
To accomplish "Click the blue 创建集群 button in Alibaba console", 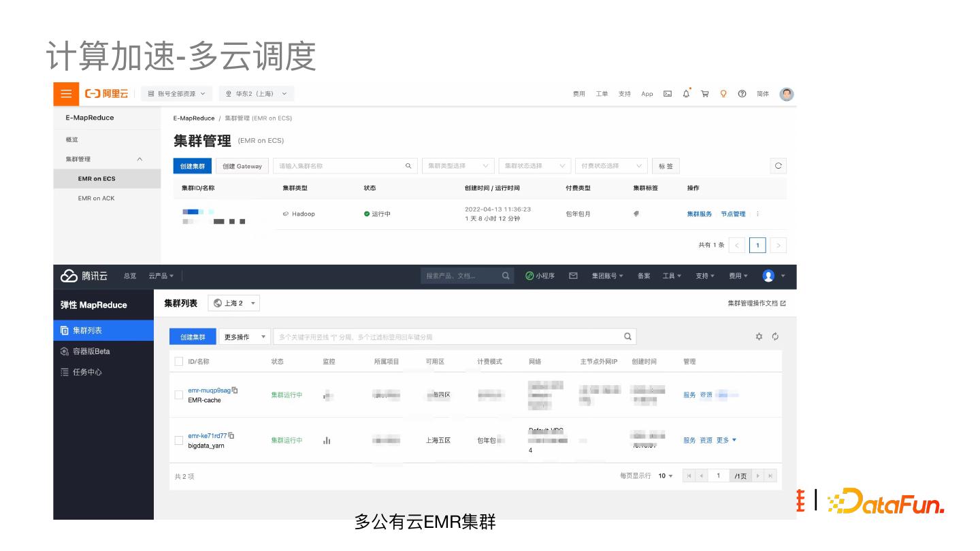I will pyautogui.click(x=193, y=166).
